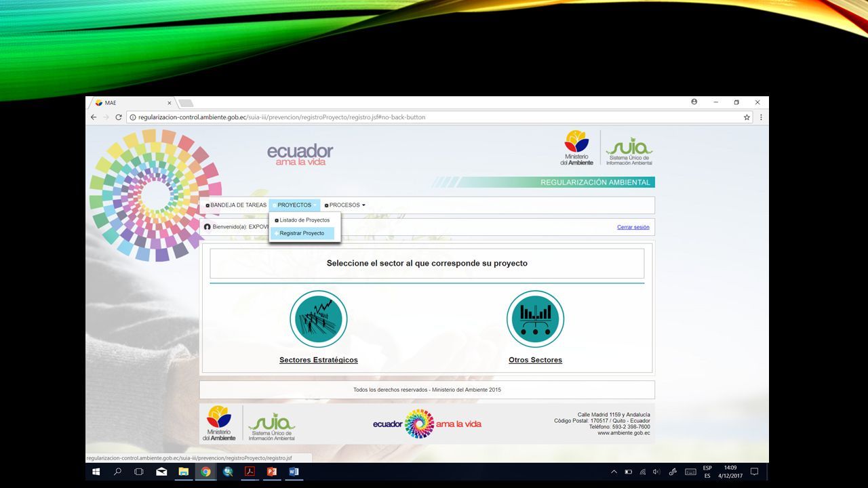The width and height of the screenshot is (868, 488).
Task: Click the Cerrar sesión link
Action: [633, 227]
